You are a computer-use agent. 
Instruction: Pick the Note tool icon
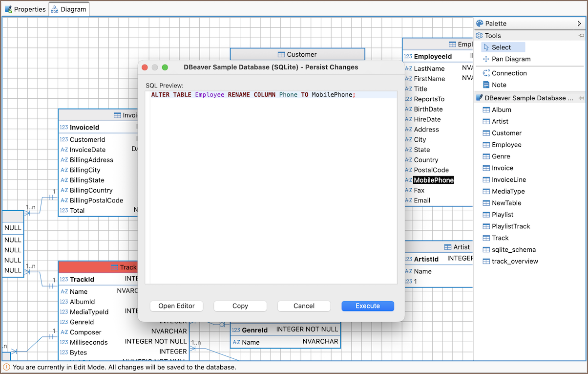[x=486, y=85]
